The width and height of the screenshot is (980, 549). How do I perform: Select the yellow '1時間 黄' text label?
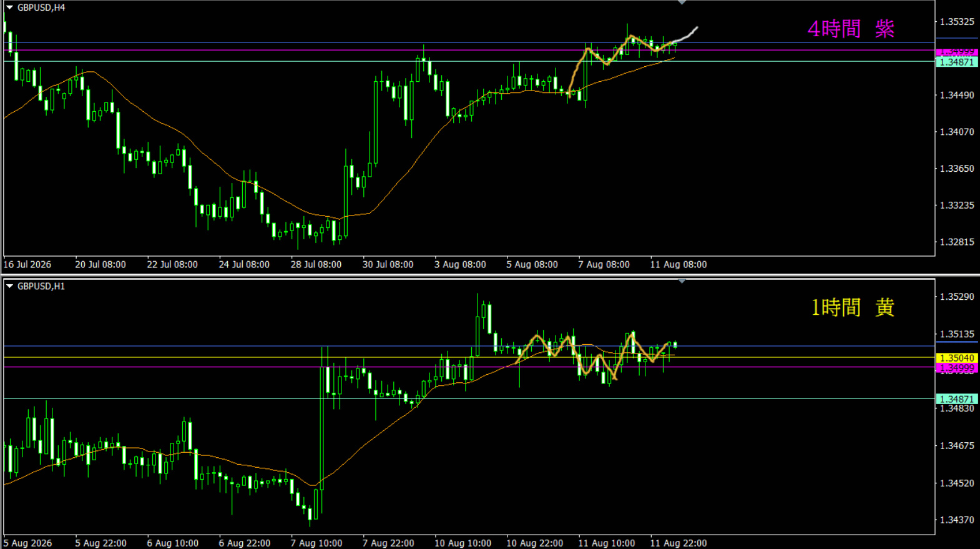tap(853, 307)
